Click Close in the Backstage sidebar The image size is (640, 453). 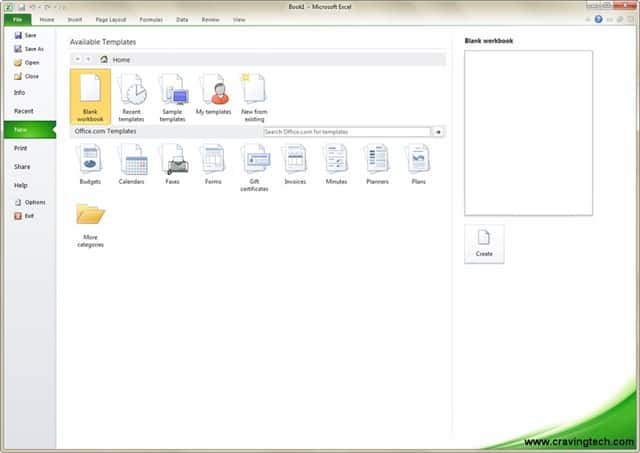coord(26,76)
